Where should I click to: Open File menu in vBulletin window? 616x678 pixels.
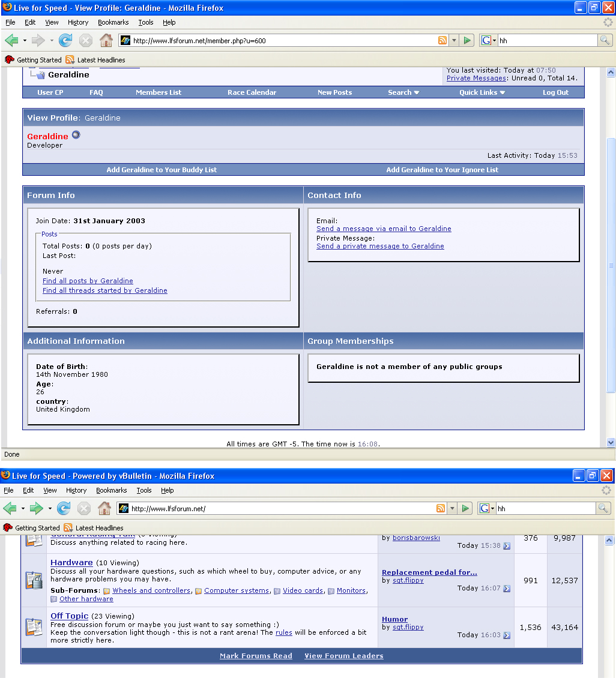[8, 490]
